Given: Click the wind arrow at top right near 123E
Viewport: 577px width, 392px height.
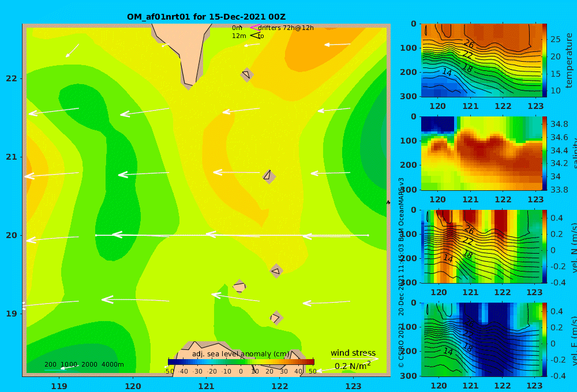Looking at the screenshot, I should click(337, 44).
